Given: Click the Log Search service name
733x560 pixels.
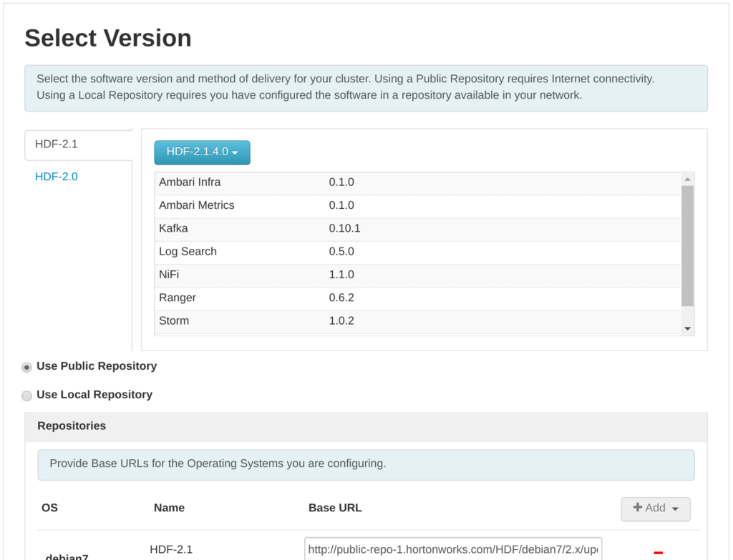Looking at the screenshot, I should click(188, 252).
